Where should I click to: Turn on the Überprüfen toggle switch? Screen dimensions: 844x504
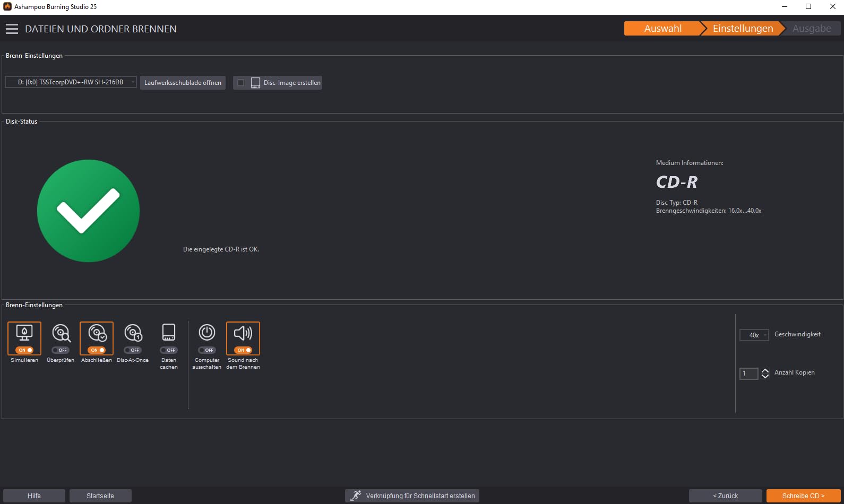[x=61, y=350]
